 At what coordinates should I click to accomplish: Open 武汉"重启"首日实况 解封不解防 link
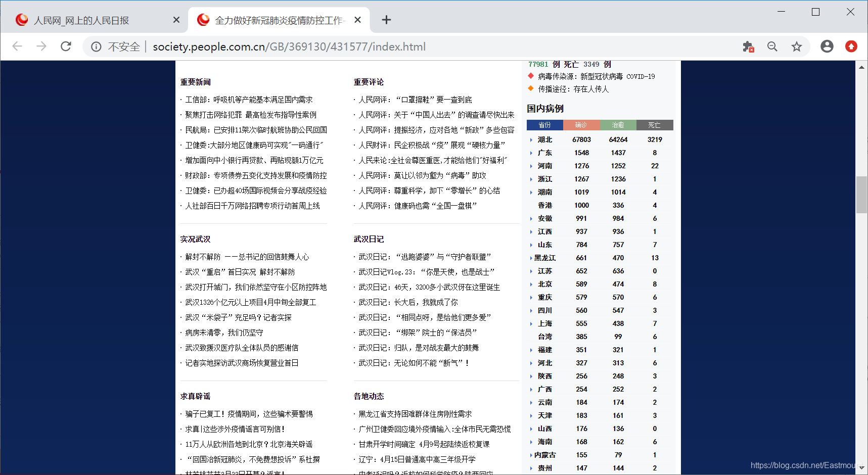[240, 272]
